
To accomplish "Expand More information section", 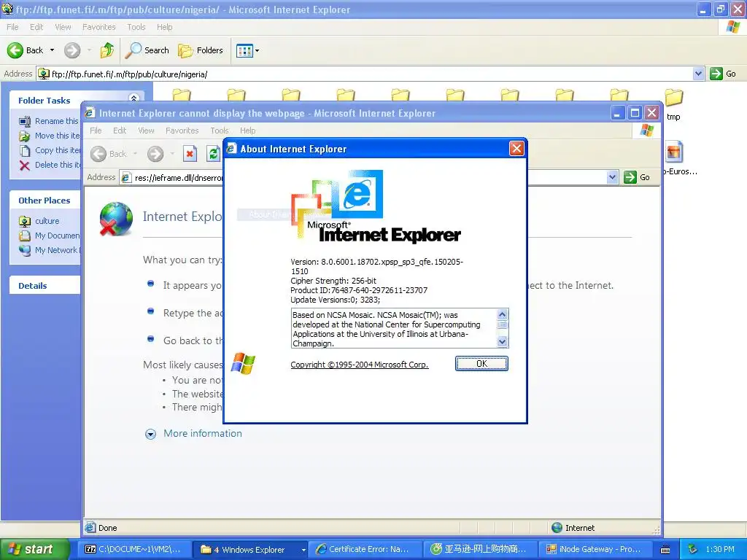I will pos(194,434).
